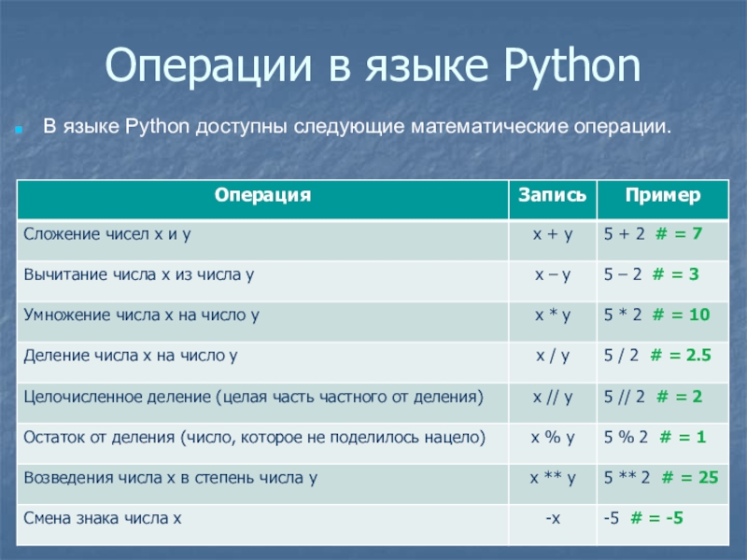Click the "Сложение чисел x и y" cell
The width and height of the screenshot is (747, 560).
[x=107, y=233]
